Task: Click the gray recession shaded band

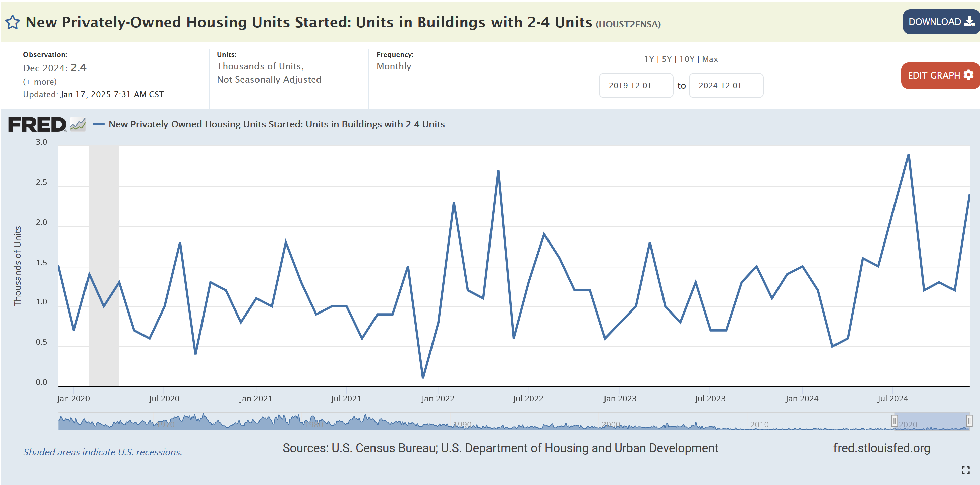Action: [104, 266]
